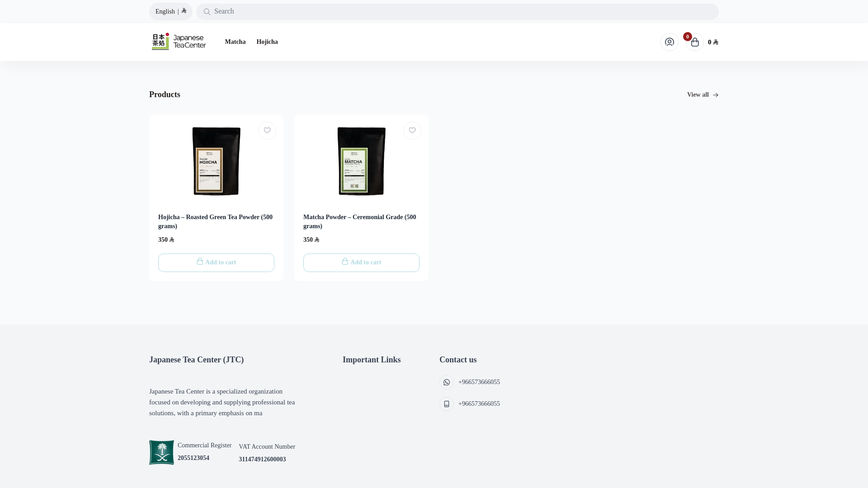Image resolution: width=868 pixels, height=488 pixels.
Task: Open the Matcha menu item
Action: tap(235, 42)
